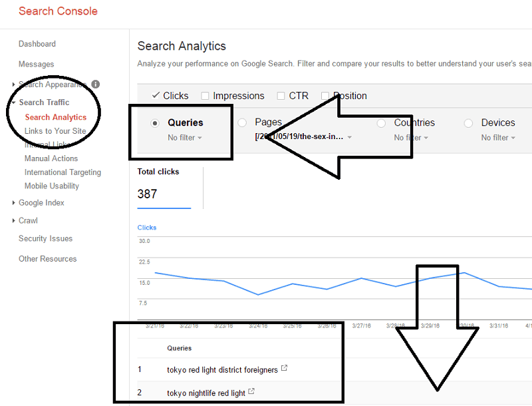Open the Queries 'No filter' dropdown

click(x=185, y=138)
